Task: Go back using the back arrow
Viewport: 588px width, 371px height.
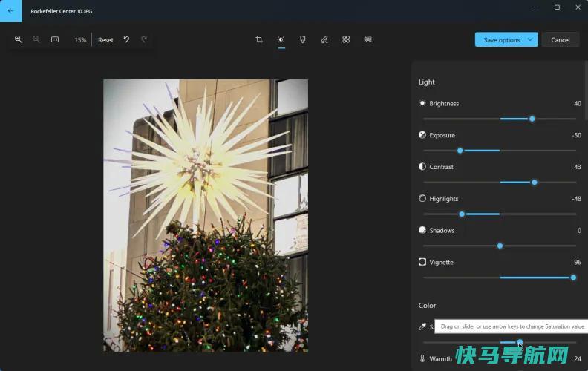Action: tap(10, 11)
